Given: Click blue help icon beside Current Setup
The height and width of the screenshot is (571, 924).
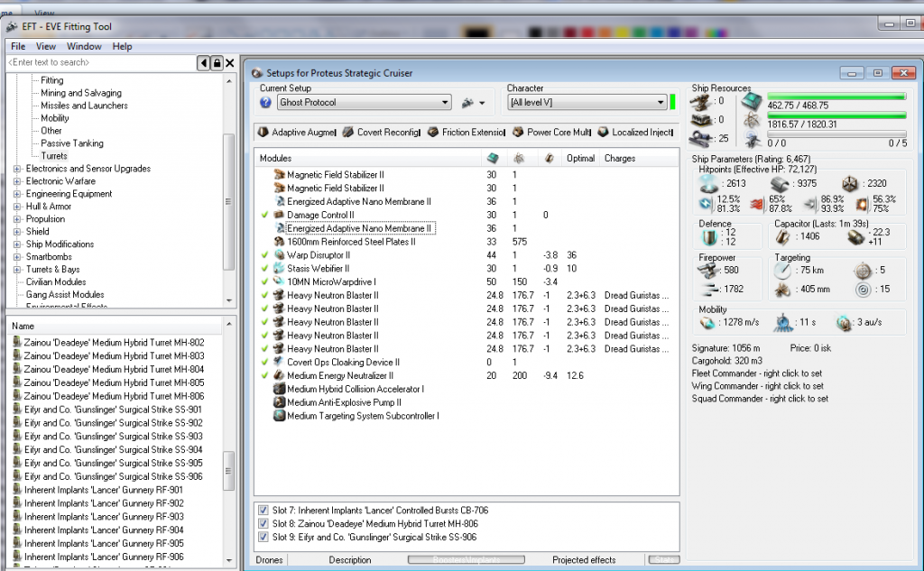Looking at the screenshot, I should coord(265,103).
